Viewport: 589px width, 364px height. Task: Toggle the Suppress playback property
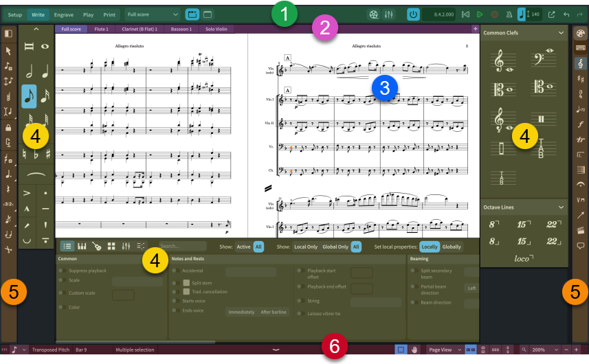(63, 271)
